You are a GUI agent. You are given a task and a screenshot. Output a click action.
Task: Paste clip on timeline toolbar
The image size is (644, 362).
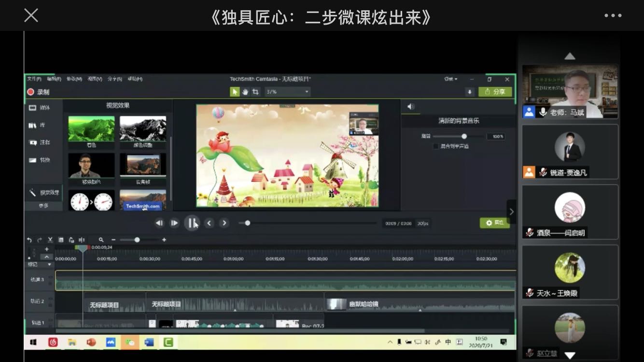[71, 239]
